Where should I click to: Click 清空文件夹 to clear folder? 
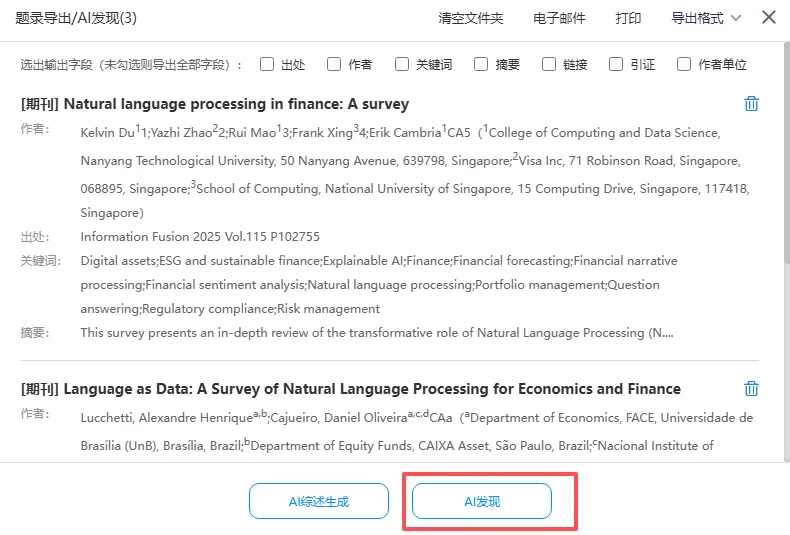coord(470,18)
